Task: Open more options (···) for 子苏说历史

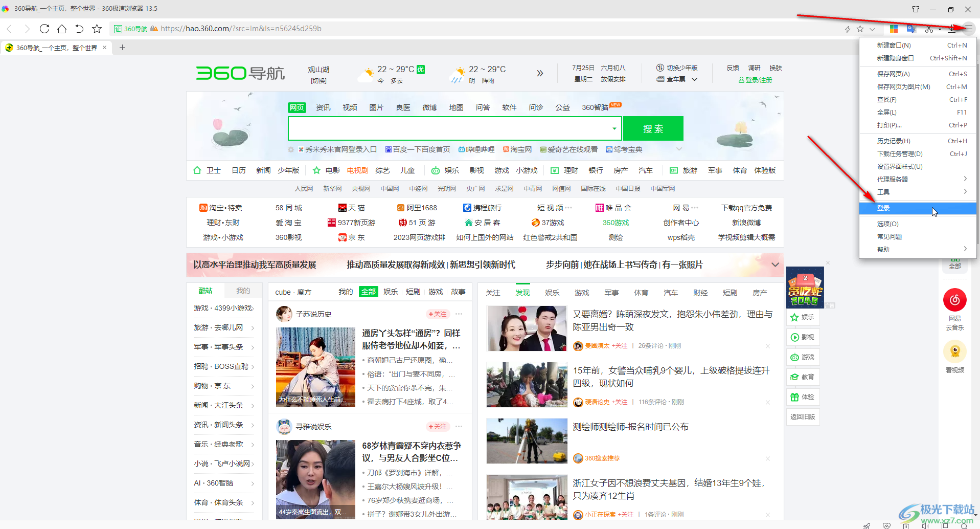Action: click(459, 314)
